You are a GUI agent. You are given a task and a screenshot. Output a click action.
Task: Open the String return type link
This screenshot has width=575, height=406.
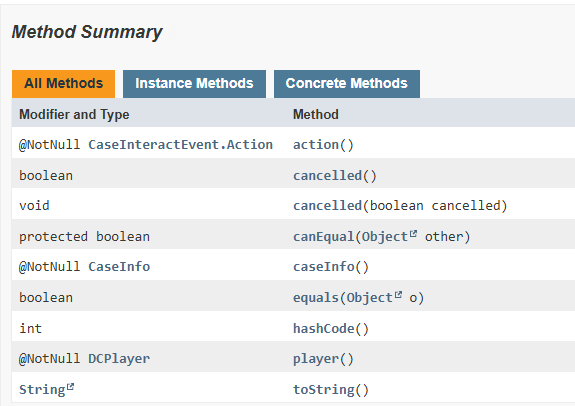point(42,389)
